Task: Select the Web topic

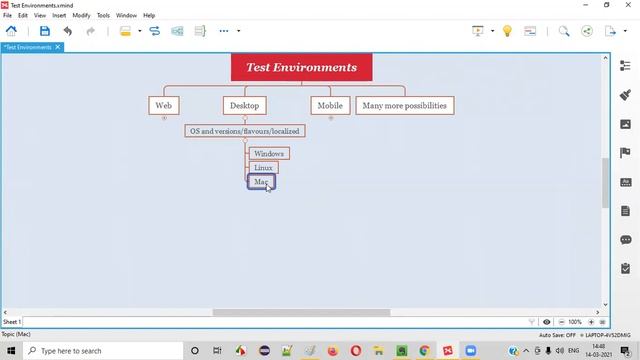Action: point(164,105)
